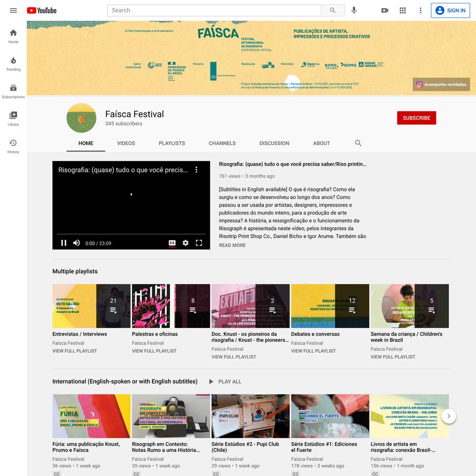Open video player settings gear
Viewport: 476px width, 476px height.
[x=186, y=243]
